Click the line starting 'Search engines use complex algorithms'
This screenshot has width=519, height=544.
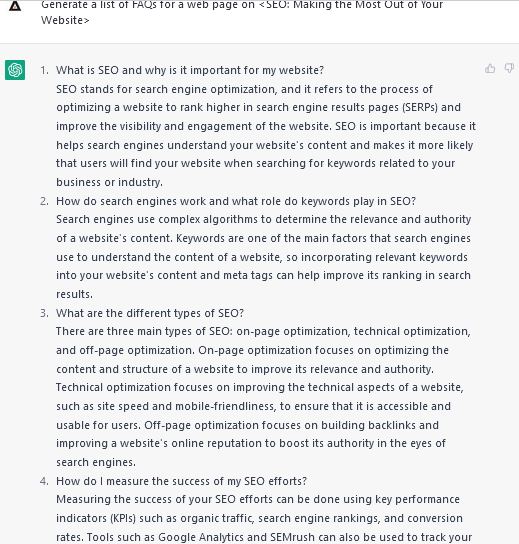tap(264, 220)
